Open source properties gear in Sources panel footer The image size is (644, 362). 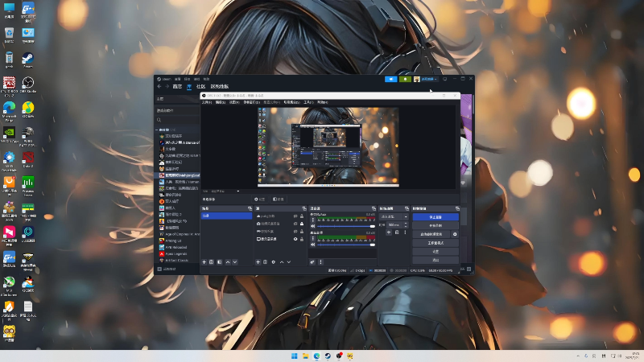point(273,262)
